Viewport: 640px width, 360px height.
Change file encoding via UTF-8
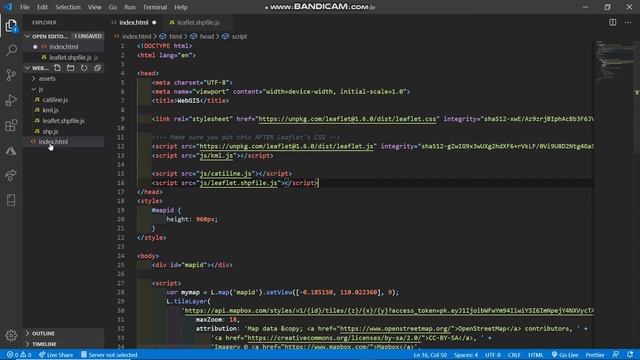pos(493,355)
